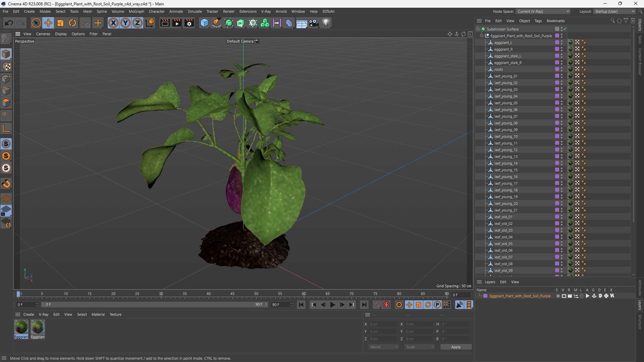Image resolution: width=644 pixels, height=362 pixels.
Task: Toggle Z axis lock
Action: [x=138, y=23]
